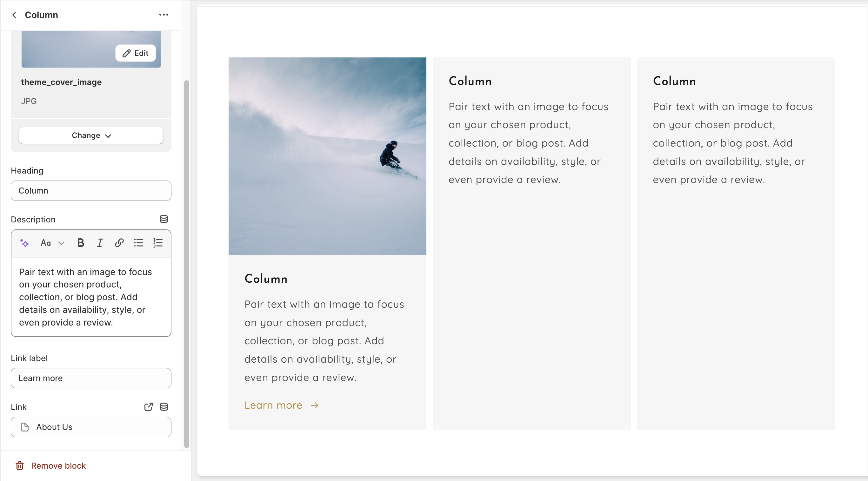
Task: Open the link preview external icon
Action: pos(148,407)
